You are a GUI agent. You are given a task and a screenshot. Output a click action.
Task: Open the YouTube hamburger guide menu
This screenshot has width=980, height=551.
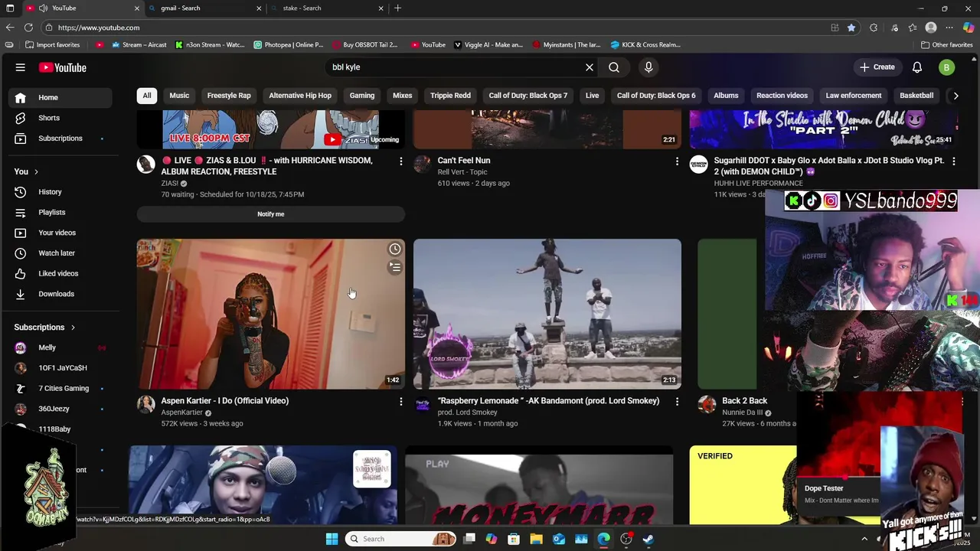point(20,67)
